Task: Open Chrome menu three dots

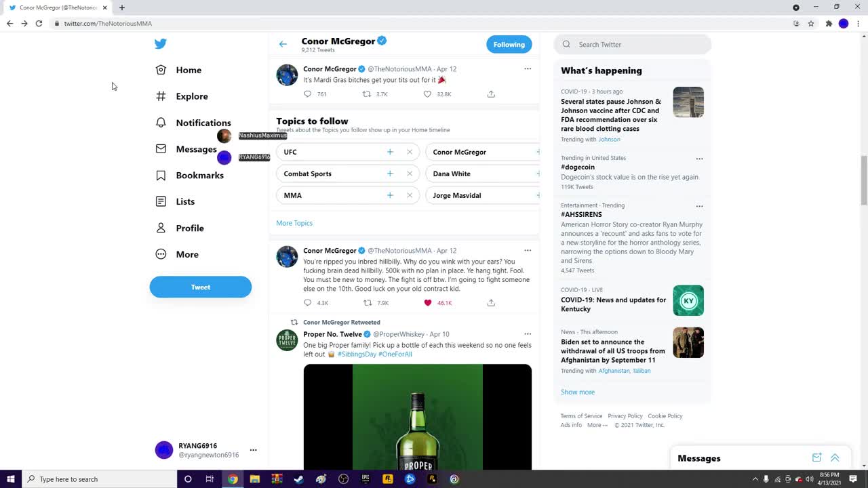Action: click(x=859, y=23)
